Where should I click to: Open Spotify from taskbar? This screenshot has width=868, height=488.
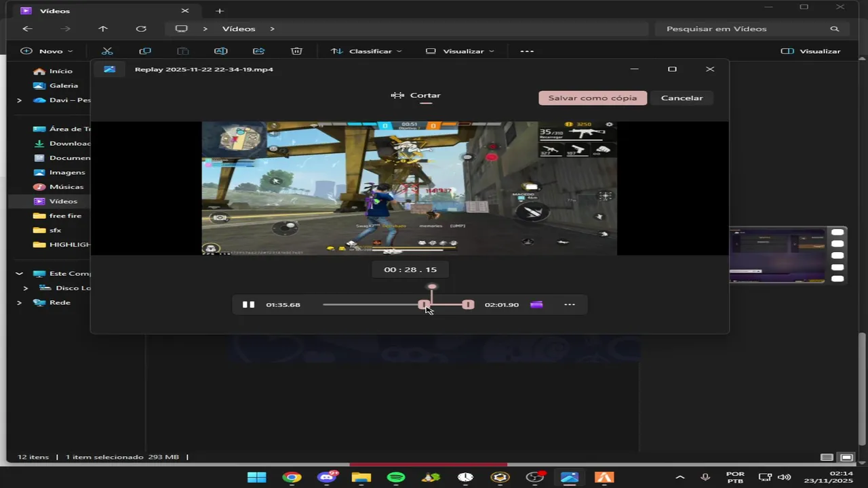[396, 477]
